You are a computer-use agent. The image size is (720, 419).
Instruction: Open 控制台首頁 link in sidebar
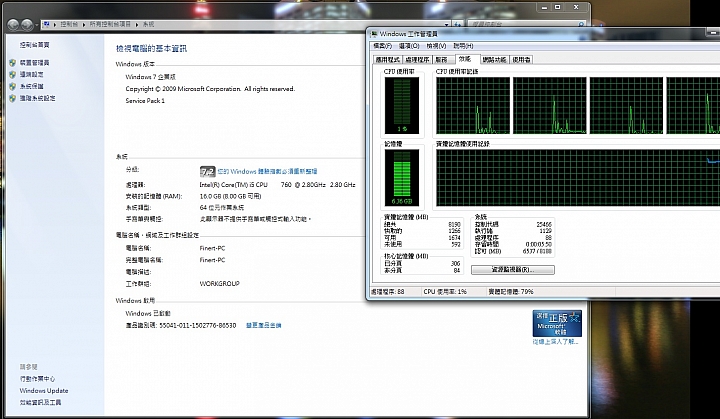point(34,45)
